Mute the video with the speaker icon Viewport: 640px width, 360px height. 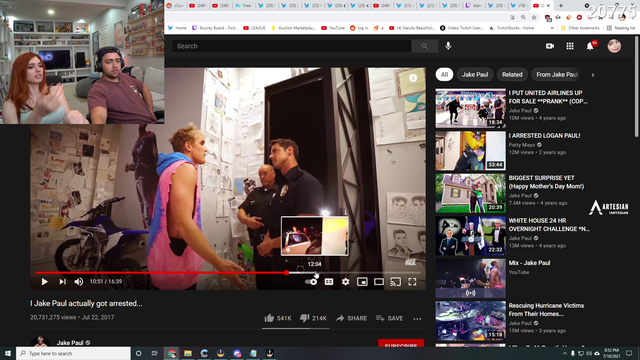pyautogui.click(x=79, y=282)
